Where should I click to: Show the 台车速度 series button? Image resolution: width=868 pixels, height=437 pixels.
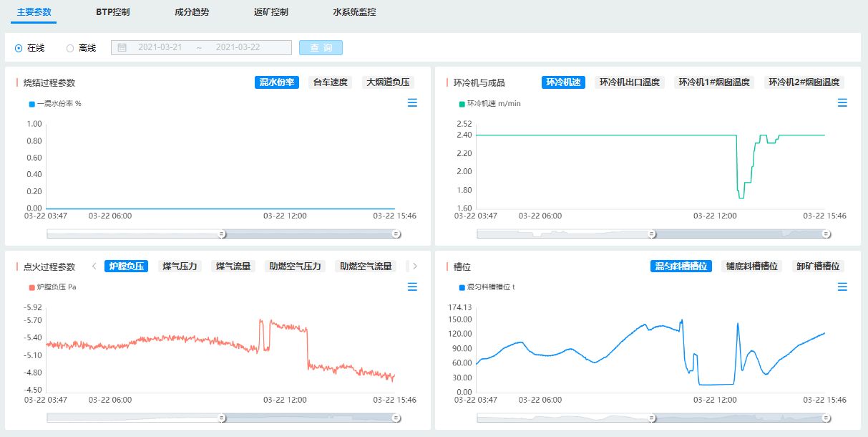330,82
